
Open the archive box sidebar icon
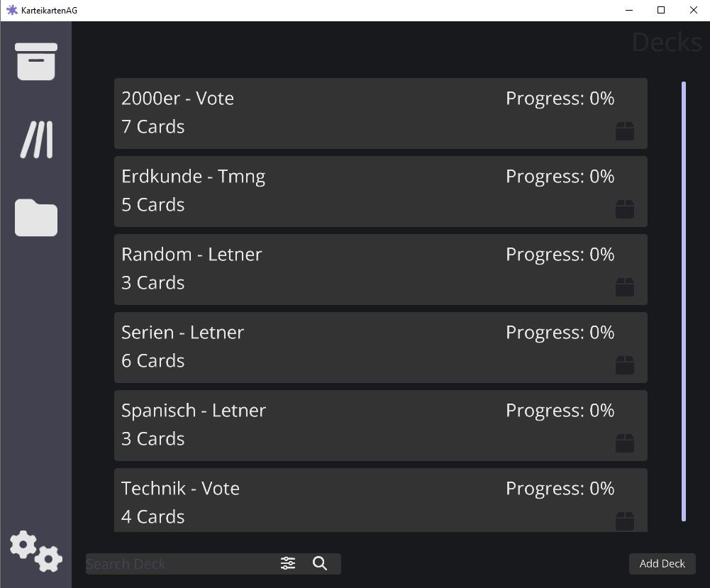click(35, 62)
